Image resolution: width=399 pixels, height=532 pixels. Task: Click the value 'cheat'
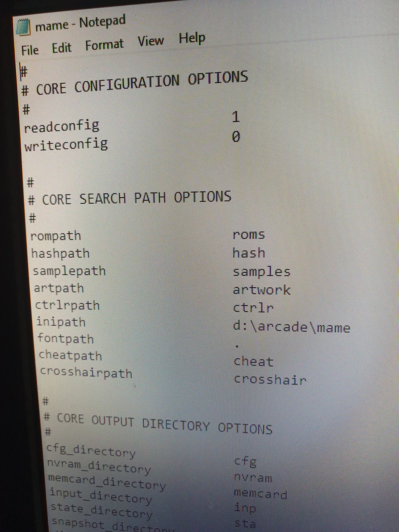pyautogui.click(x=254, y=362)
